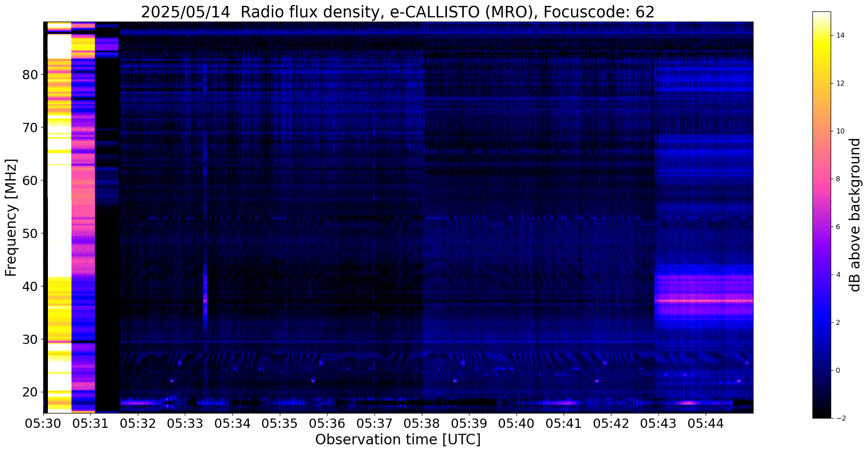The width and height of the screenshot is (868, 452).
Task: Click the 05:31 time tick label
Action: [x=91, y=423]
